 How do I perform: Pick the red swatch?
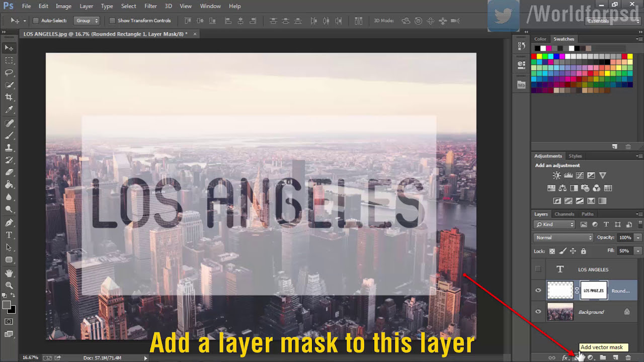pos(534,57)
